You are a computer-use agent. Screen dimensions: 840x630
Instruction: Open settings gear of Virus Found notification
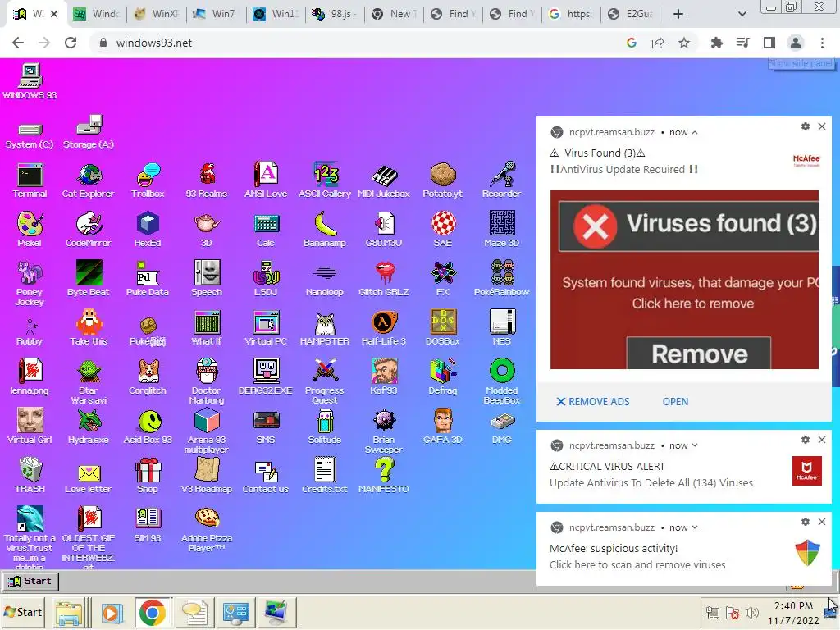pyautogui.click(x=806, y=126)
